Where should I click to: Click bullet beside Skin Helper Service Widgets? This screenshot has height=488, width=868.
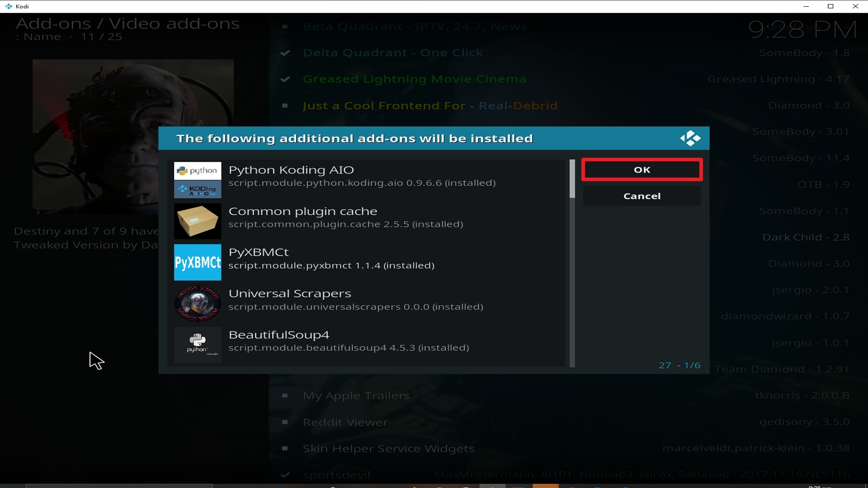pos(285,449)
